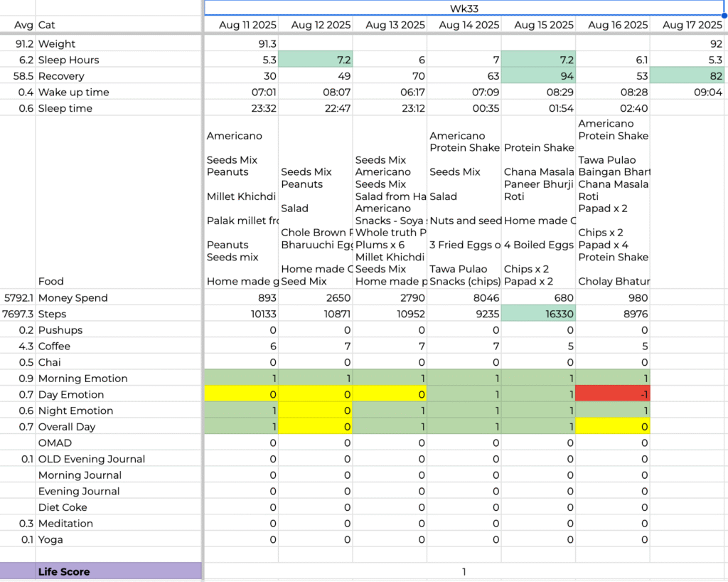Click the Meditation row label

pyautogui.click(x=65, y=524)
